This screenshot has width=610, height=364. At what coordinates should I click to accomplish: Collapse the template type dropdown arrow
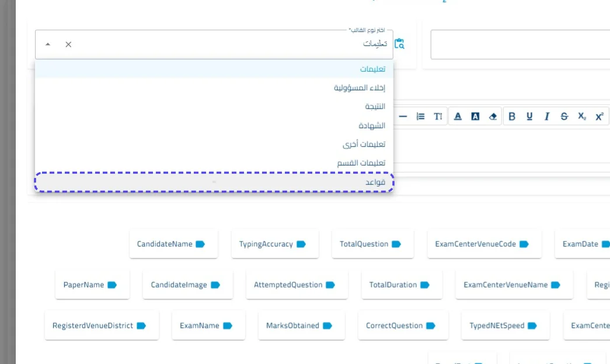[x=48, y=44]
